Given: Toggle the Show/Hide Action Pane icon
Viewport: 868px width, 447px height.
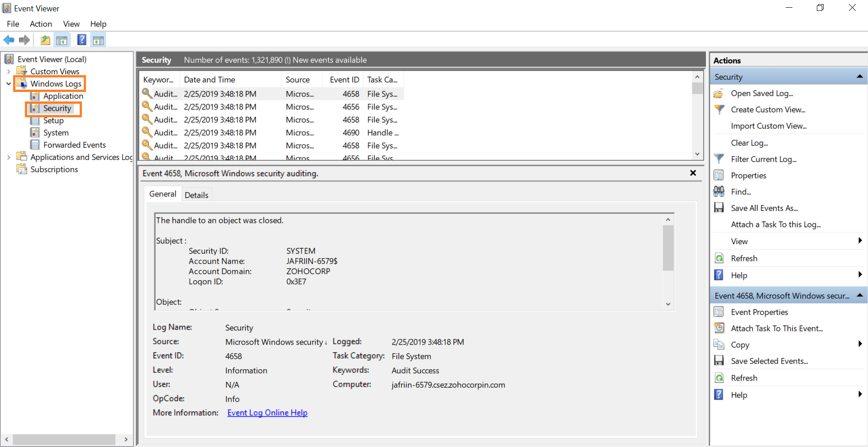Looking at the screenshot, I should [98, 40].
